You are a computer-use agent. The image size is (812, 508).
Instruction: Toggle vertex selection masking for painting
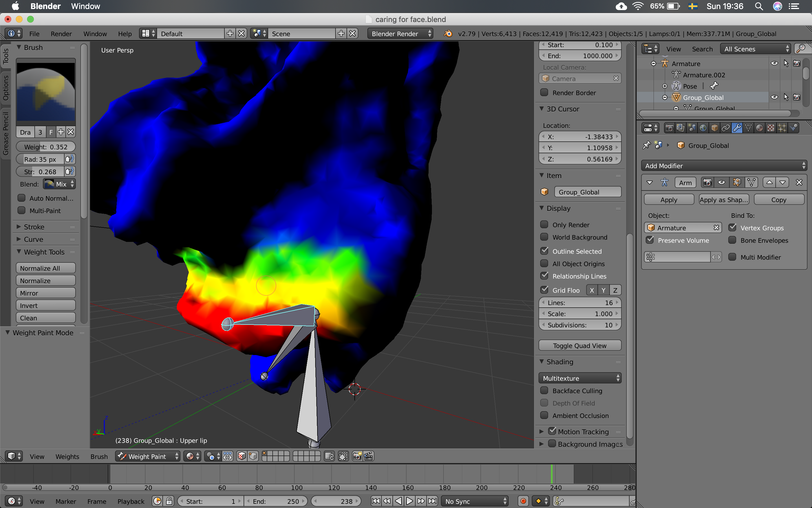(253, 456)
